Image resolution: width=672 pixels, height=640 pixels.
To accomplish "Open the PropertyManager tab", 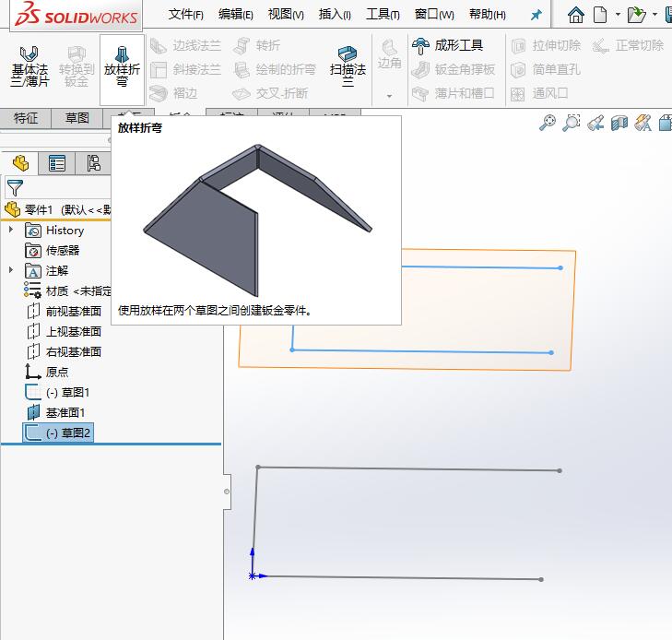I will tap(56, 163).
